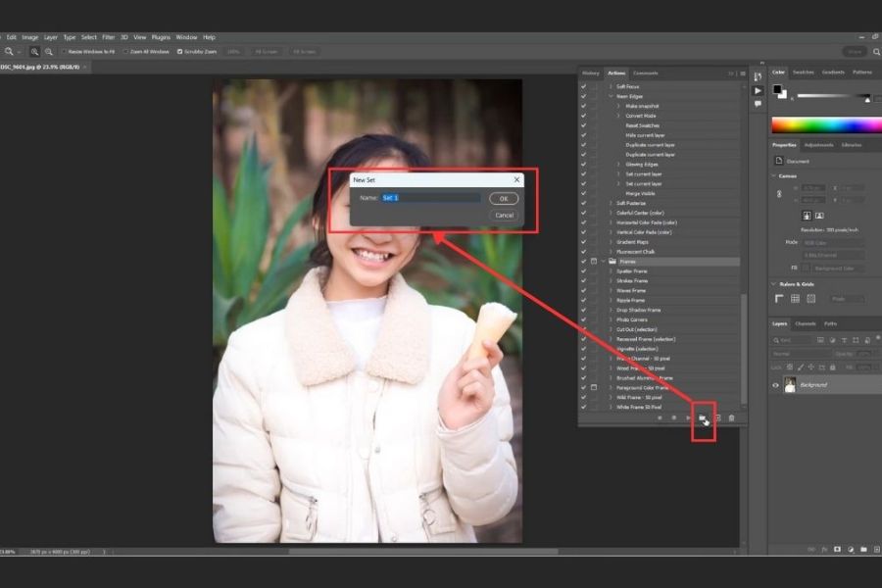The image size is (882, 588).
Task: Open the Filter menu
Action: pyautogui.click(x=108, y=37)
